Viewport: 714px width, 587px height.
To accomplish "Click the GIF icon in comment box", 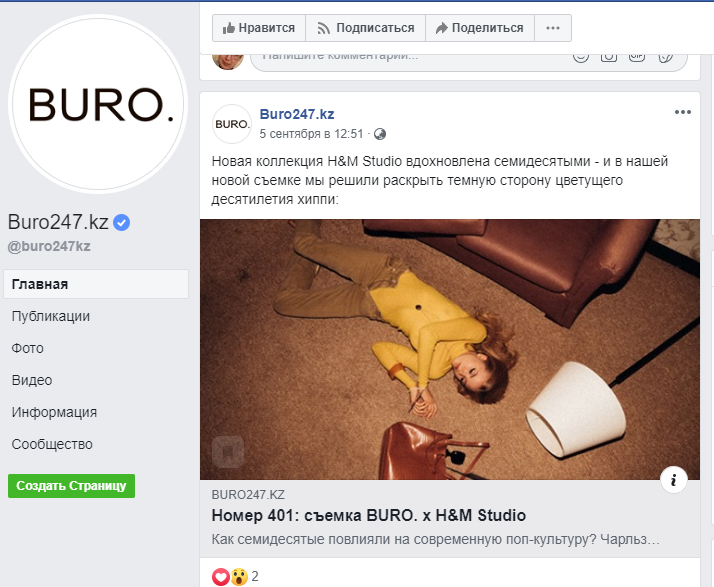I will point(637,57).
